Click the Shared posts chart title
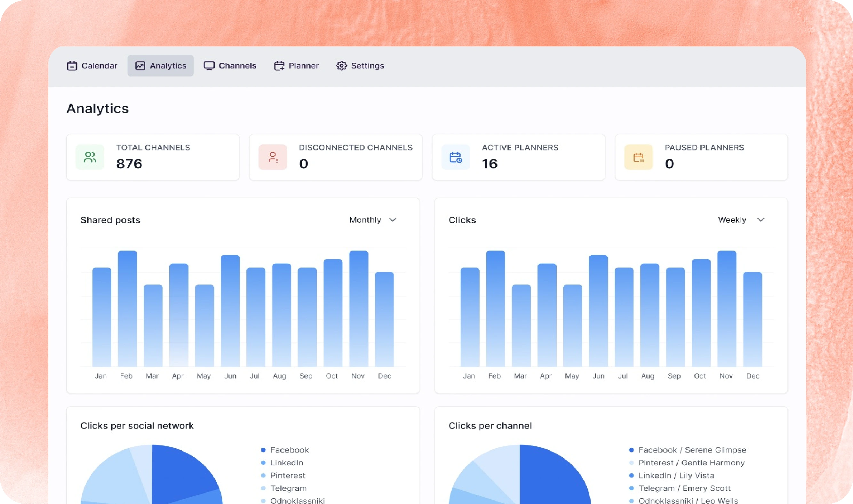This screenshot has height=504, width=853. (x=110, y=220)
